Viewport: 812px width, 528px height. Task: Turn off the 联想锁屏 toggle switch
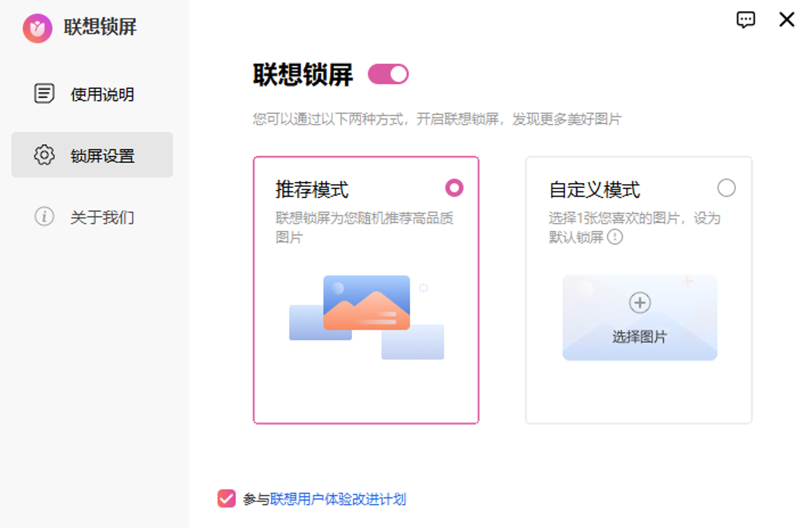388,74
